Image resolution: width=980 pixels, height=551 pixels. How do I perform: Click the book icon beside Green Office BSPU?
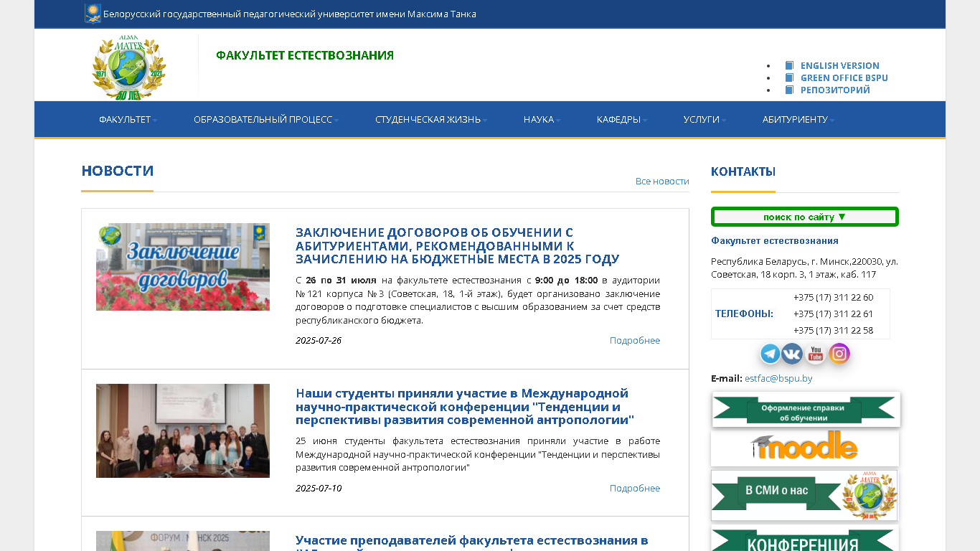[789, 77]
